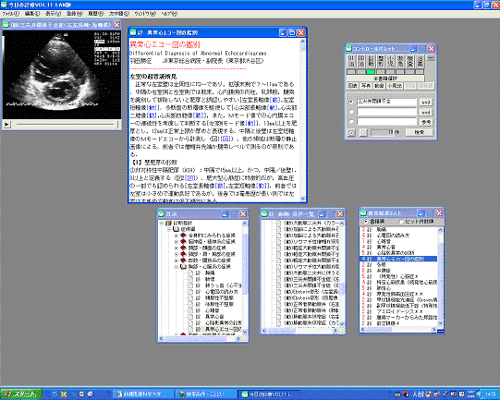This screenshot has width=500, height=400.
Task: Click the video playback position slider
Action: (66, 124)
